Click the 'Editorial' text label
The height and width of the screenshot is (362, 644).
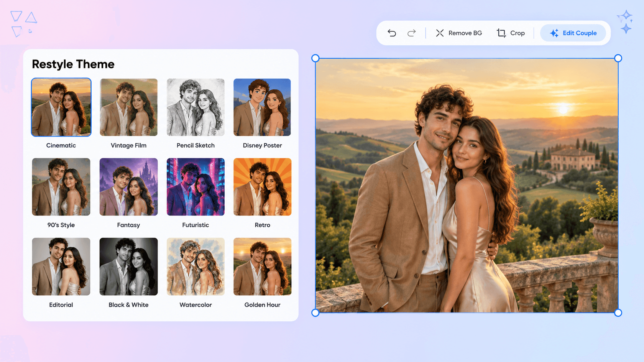click(61, 305)
